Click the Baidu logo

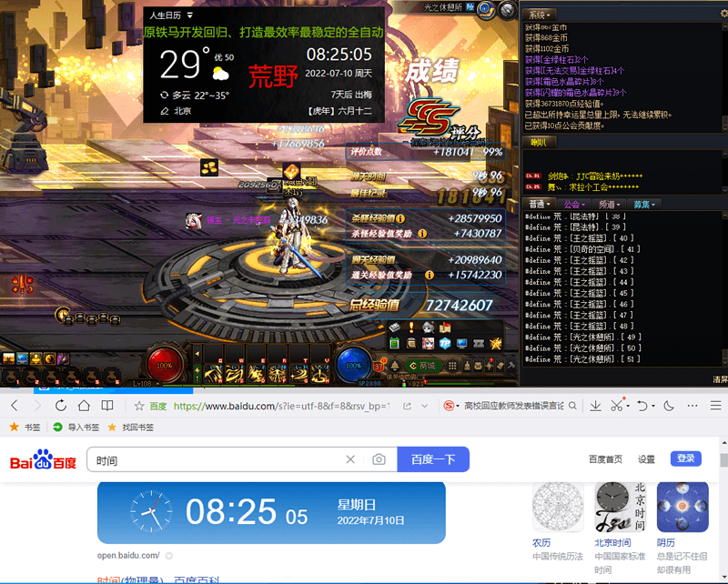(43, 459)
